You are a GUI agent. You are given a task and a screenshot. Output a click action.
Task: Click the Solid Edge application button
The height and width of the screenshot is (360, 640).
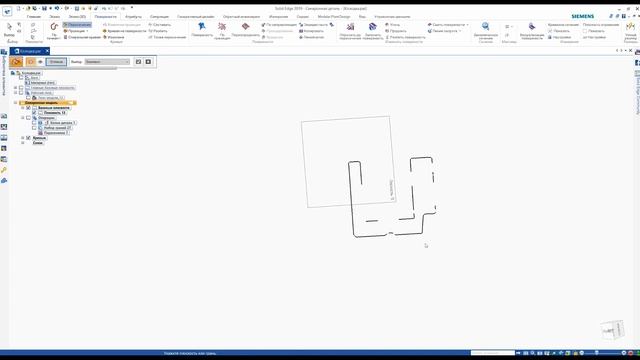click(x=7, y=11)
